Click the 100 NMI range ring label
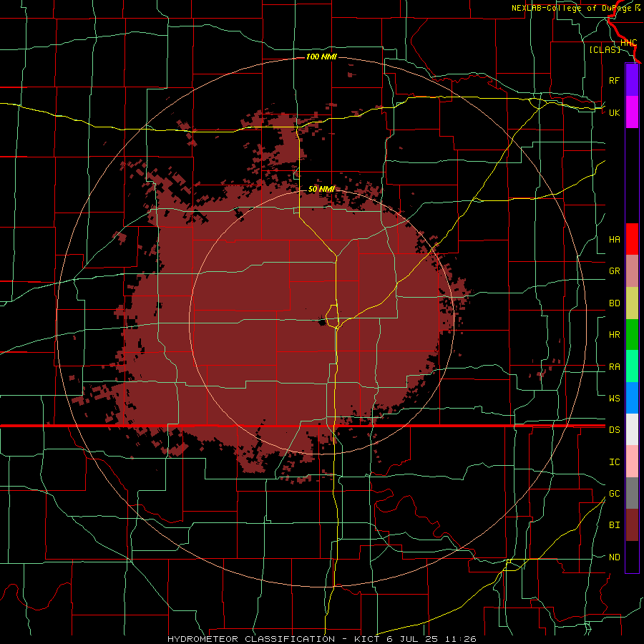This screenshot has width=644, height=644. coord(321,57)
